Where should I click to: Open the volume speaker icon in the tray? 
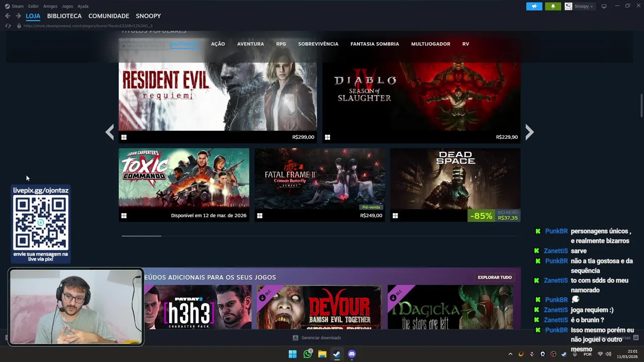(608, 354)
